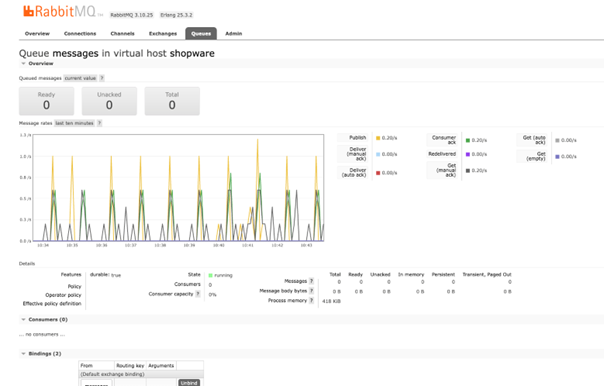This screenshot has width=604, height=386.
Task: Open the Connections tab
Action: 80,34
